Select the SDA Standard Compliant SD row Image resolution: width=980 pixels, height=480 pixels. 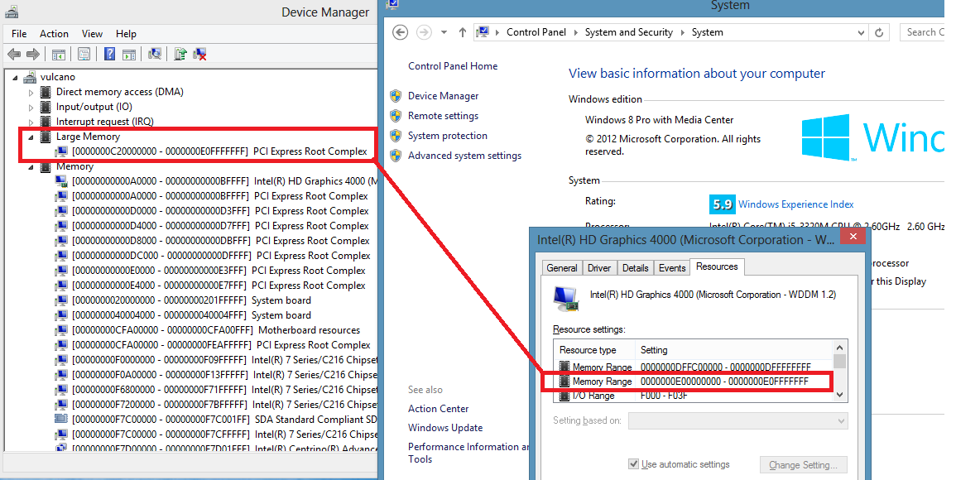click(216, 420)
